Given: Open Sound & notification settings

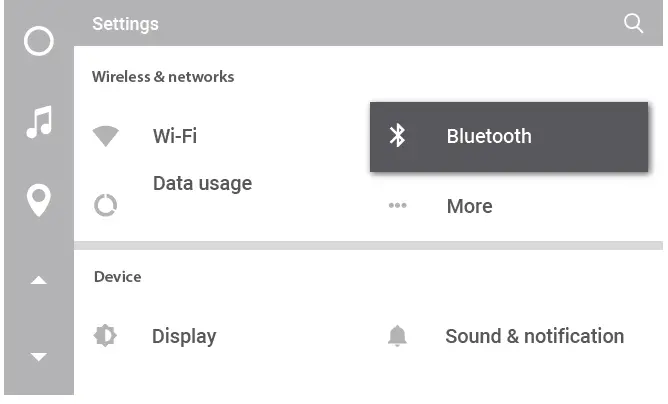Looking at the screenshot, I should tap(534, 337).
